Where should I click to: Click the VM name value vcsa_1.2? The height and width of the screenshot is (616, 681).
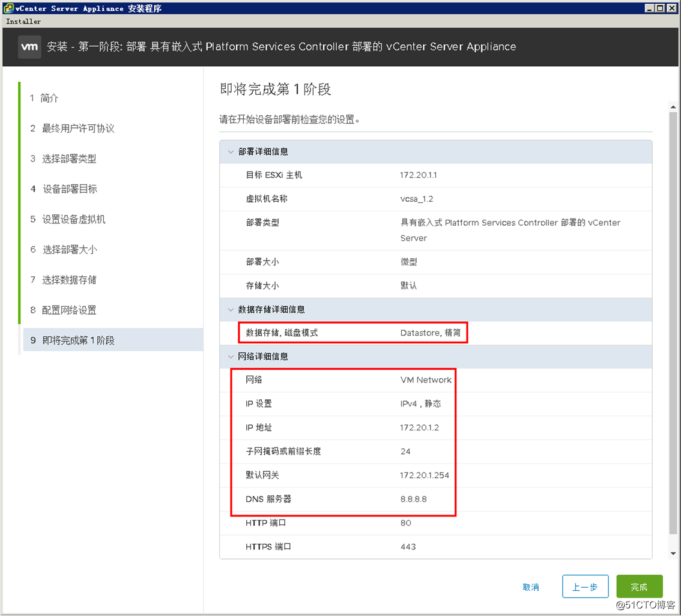tap(417, 199)
